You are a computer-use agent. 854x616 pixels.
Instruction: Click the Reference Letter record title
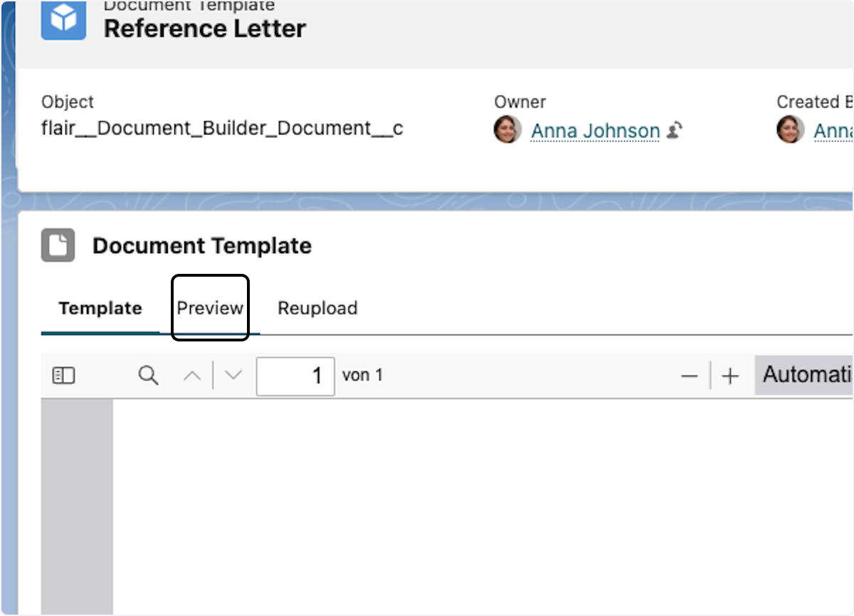tap(205, 28)
